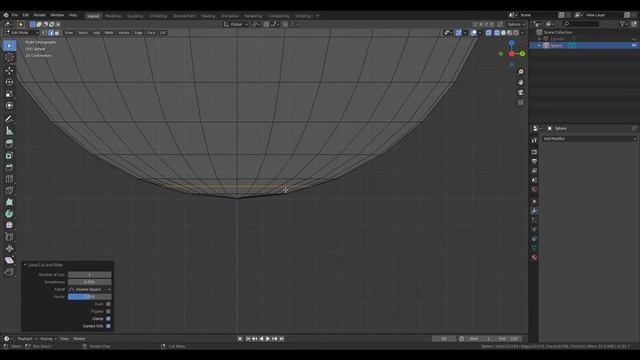Screen dimensions: 640x360
Task: Open the Render properties tab icon
Action: [x=534, y=152]
